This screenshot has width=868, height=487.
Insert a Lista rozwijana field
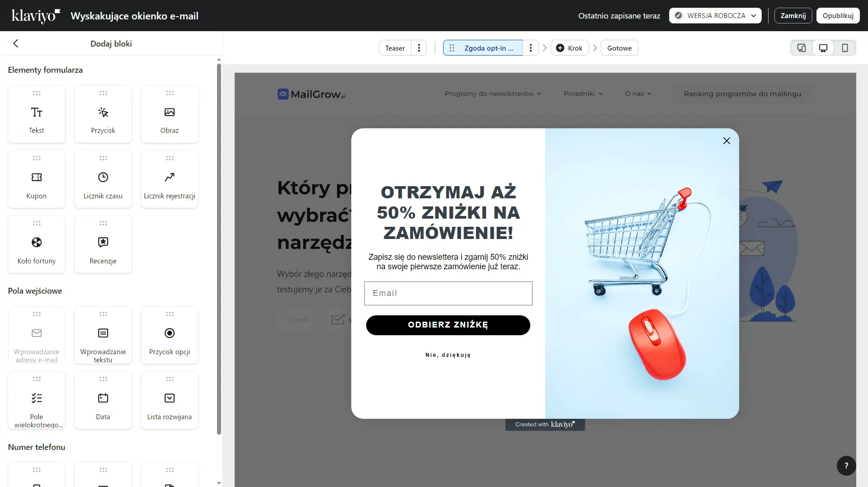click(170, 400)
